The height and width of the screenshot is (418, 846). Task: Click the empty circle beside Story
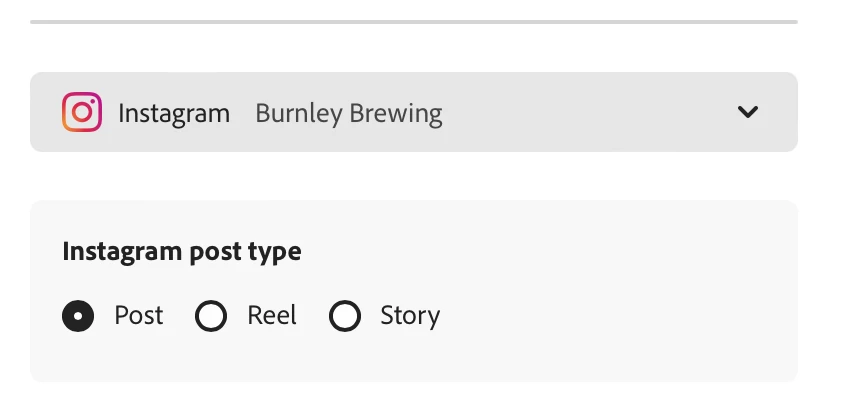point(345,316)
